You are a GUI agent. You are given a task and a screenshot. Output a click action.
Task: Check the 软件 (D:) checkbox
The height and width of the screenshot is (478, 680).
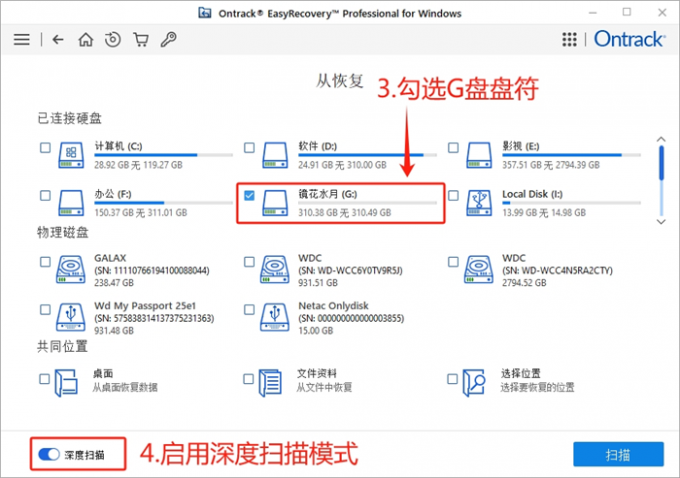[249, 147]
